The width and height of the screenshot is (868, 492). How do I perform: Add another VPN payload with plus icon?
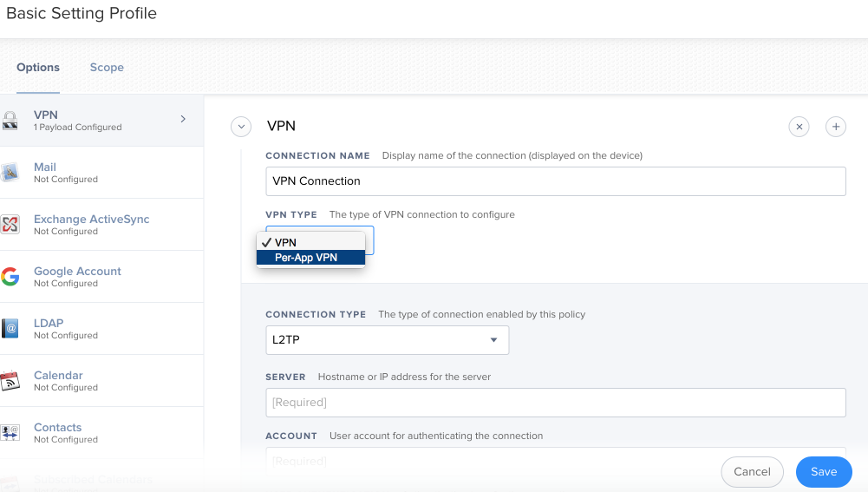836,127
